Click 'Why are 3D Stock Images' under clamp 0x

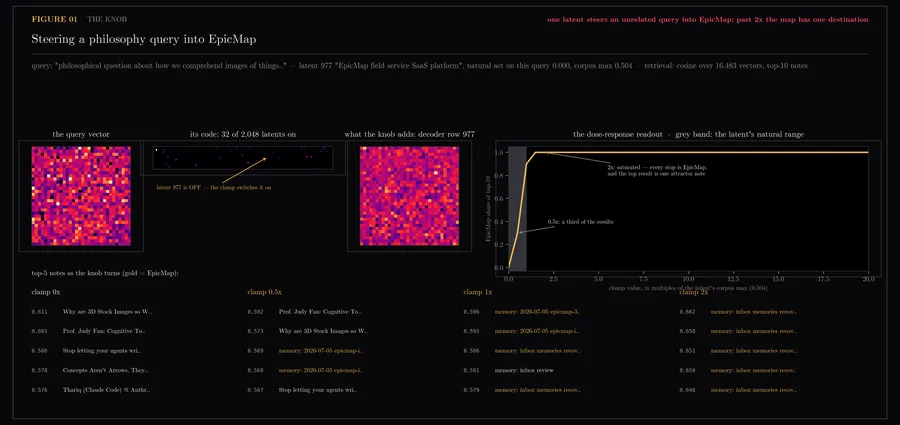pyautogui.click(x=108, y=312)
